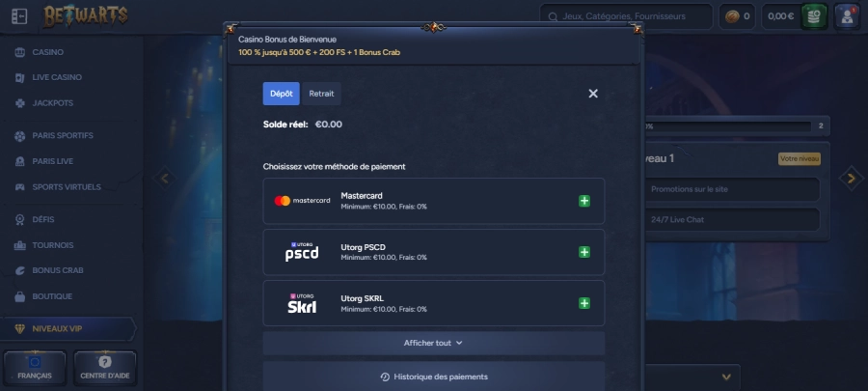Click the Solde réel €0.00 amount
Viewport: 868px width, 391px height.
[328, 125]
